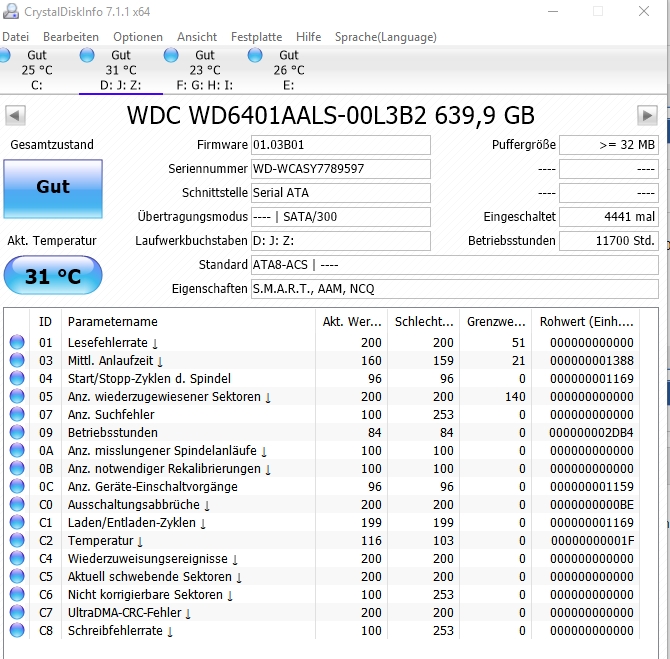
Task: Go to previous disk with left arrow
Action: pos(15,115)
